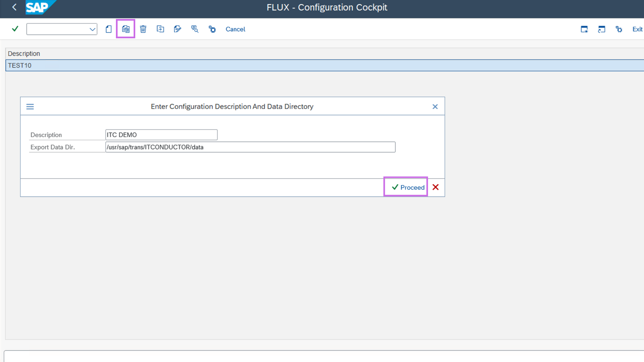Cancel the dialog with the red X
644x362 pixels.
pyautogui.click(x=435, y=187)
